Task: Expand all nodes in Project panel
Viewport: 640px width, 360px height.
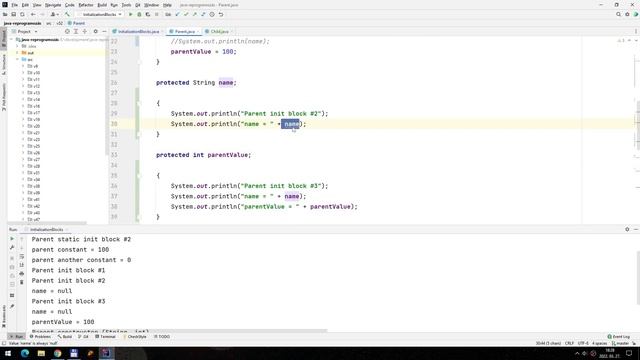Action: (x=76, y=31)
